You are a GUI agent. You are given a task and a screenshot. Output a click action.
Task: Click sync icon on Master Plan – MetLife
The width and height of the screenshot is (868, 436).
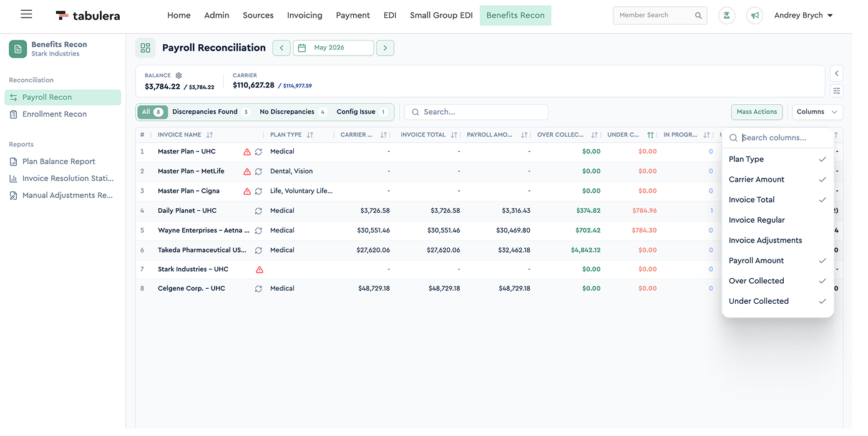258,172
